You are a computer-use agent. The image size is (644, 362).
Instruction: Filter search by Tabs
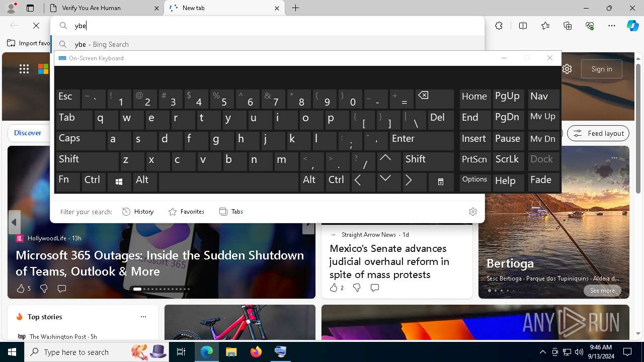231,212
